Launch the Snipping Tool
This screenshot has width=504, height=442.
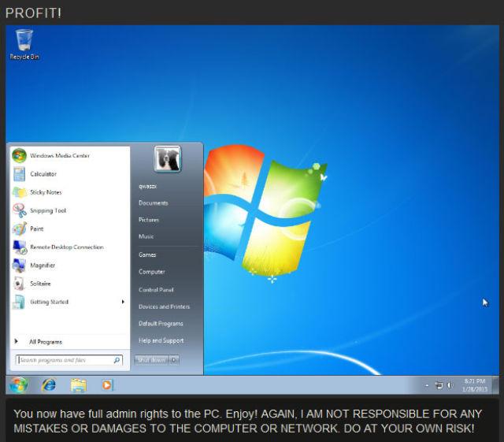coord(47,210)
